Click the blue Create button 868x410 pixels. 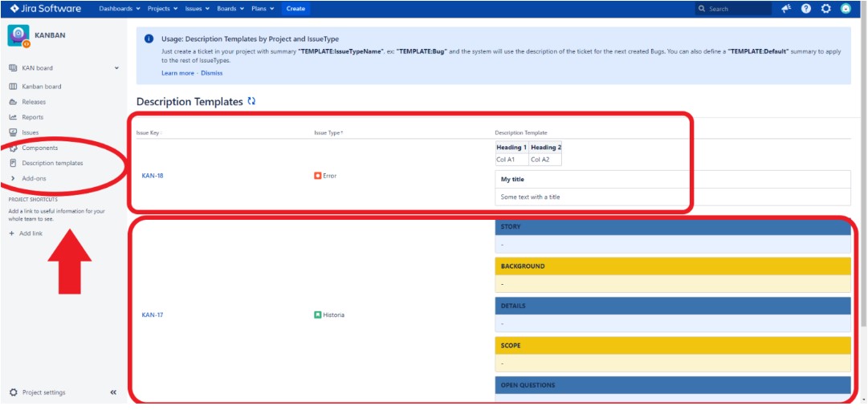pos(295,9)
